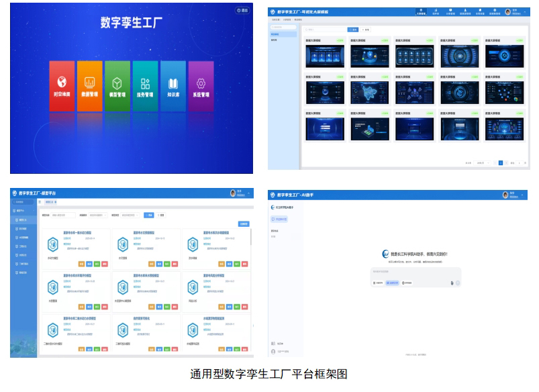Click the 退出 logout button on landing page
The image size is (539, 392).
[x=242, y=11]
